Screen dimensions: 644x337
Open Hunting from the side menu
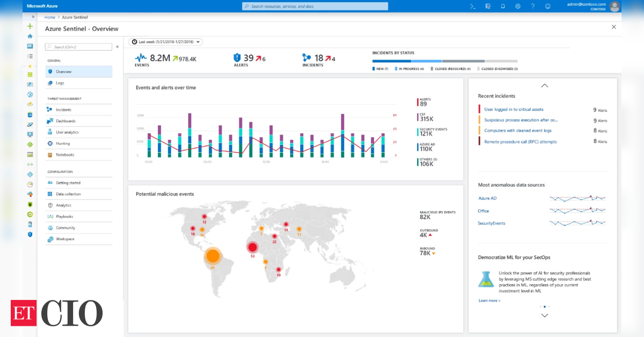63,144
